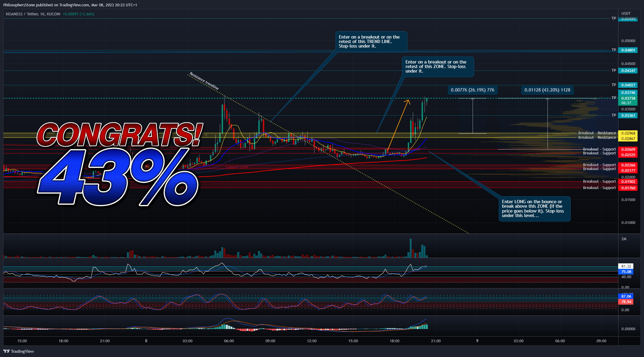
Task: Select the 0.03361 TP price label
Action: point(628,116)
